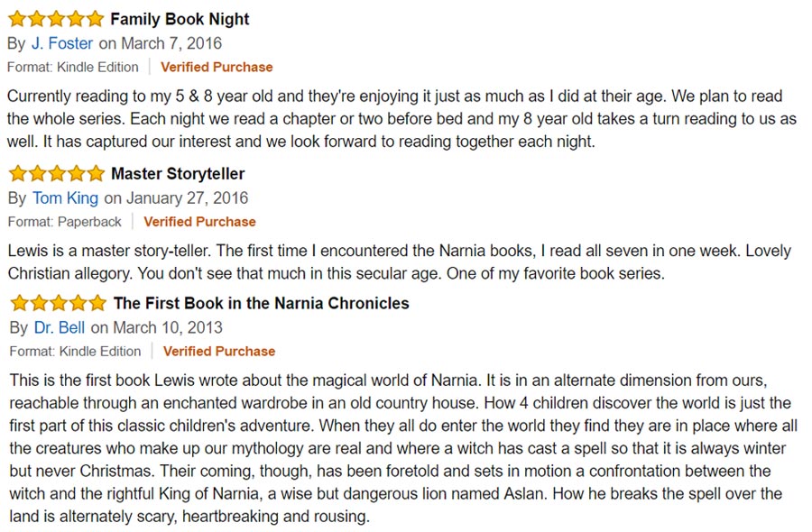
Task: Click the star rating of Narnia Chronicles review
Action: (58, 303)
